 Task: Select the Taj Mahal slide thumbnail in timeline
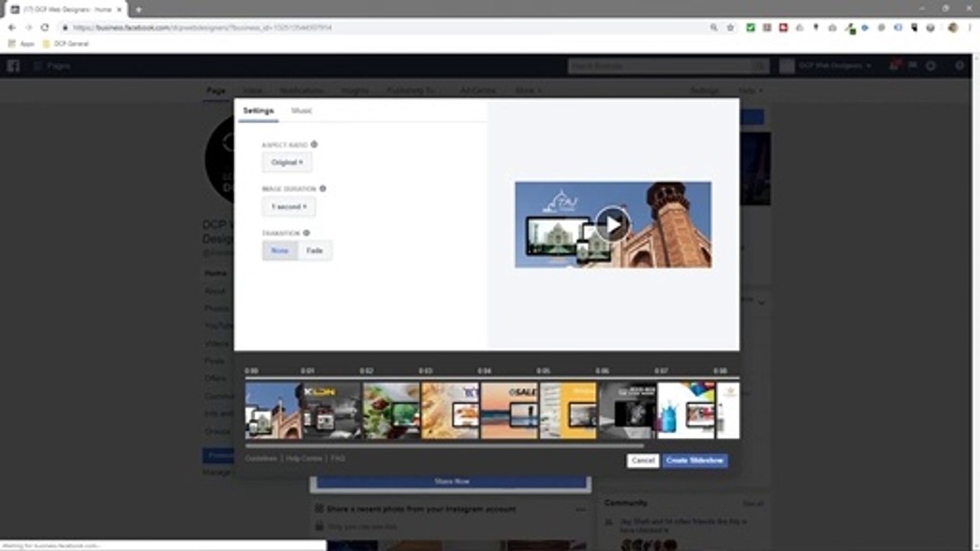click(273, 410)
